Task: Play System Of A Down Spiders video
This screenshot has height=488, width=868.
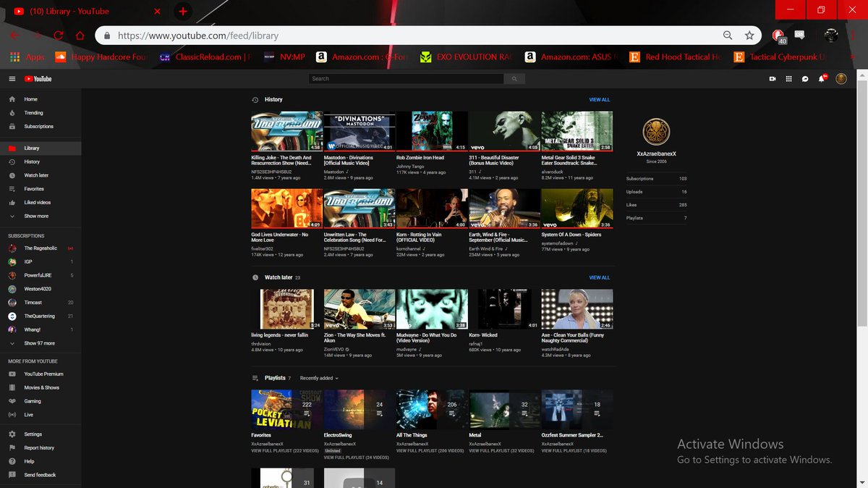Action: pos(576,209)
